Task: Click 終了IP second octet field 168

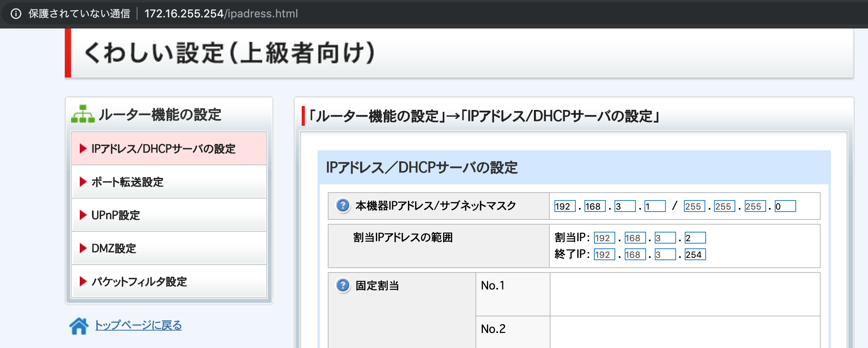Action: (x=635, y=254)
